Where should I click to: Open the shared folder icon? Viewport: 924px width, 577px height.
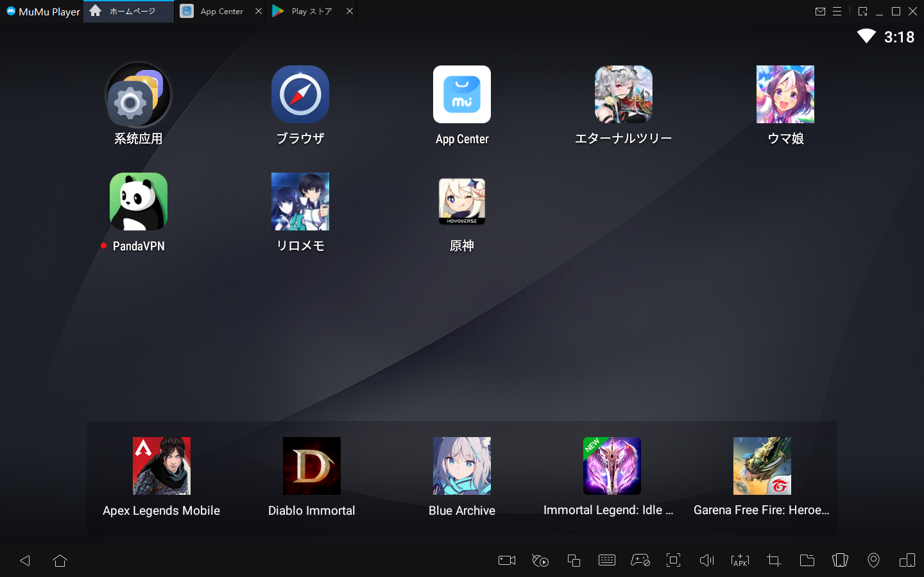tap(807, 560)
